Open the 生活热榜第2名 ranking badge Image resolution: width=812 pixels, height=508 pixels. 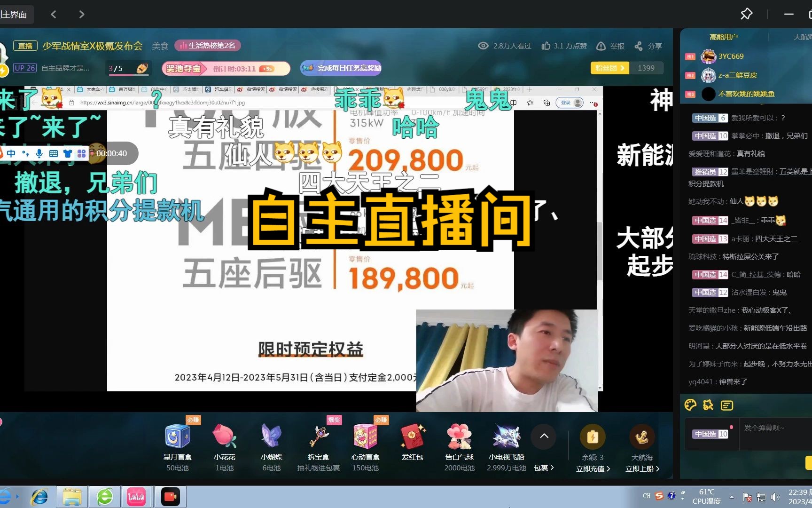[x=208, y=46]
